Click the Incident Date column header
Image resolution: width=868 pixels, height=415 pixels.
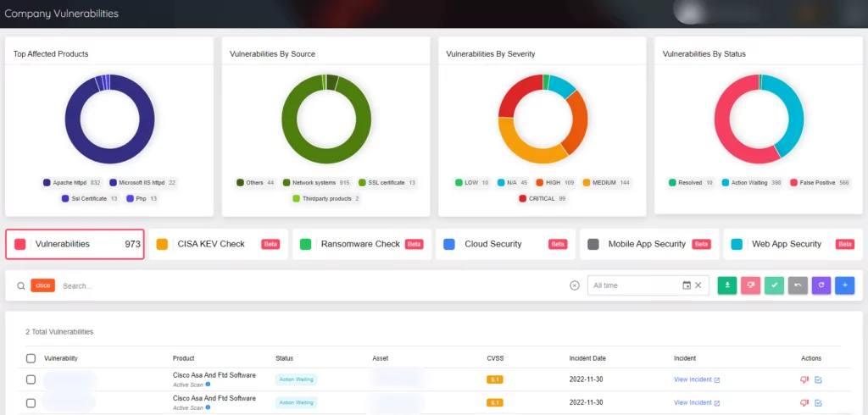[587, 358]
